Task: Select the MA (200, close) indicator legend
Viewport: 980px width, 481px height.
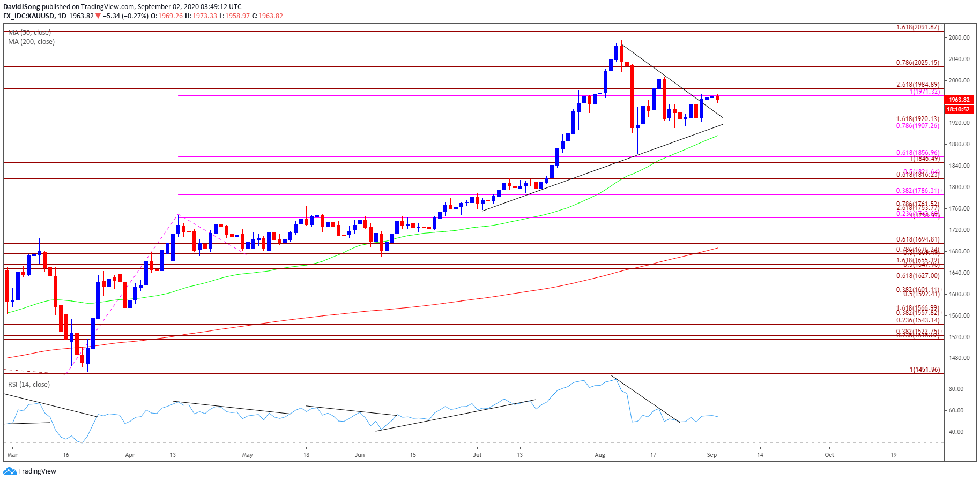Action: 31,42
